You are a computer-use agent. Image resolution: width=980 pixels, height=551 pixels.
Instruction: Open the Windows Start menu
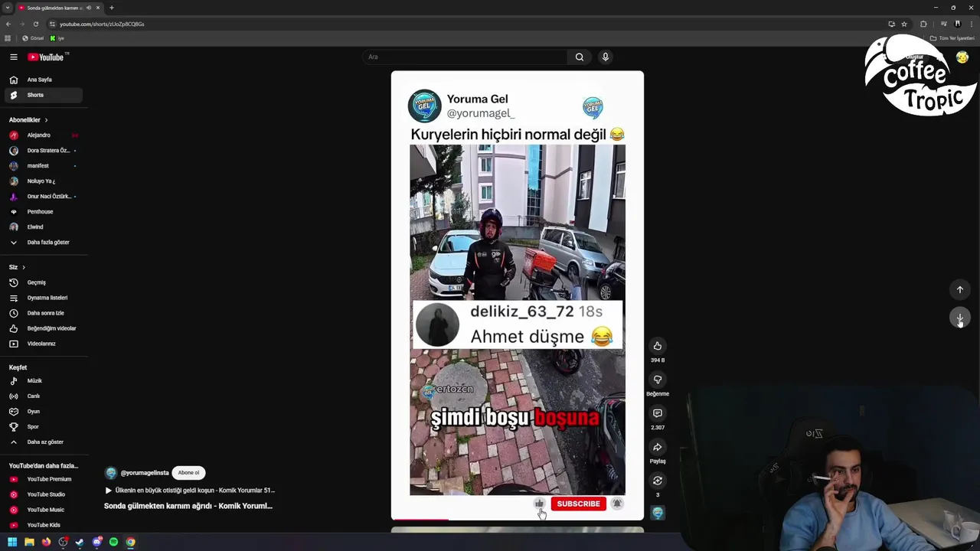point(11,542)
